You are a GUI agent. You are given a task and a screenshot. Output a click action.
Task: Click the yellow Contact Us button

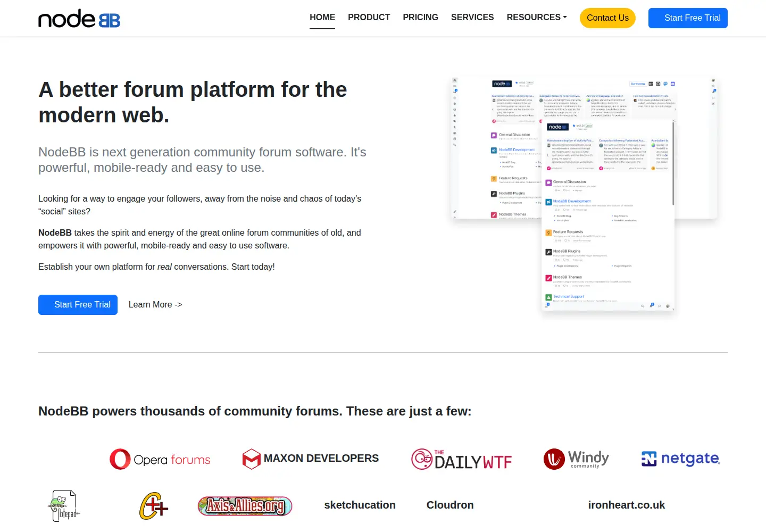607,18
